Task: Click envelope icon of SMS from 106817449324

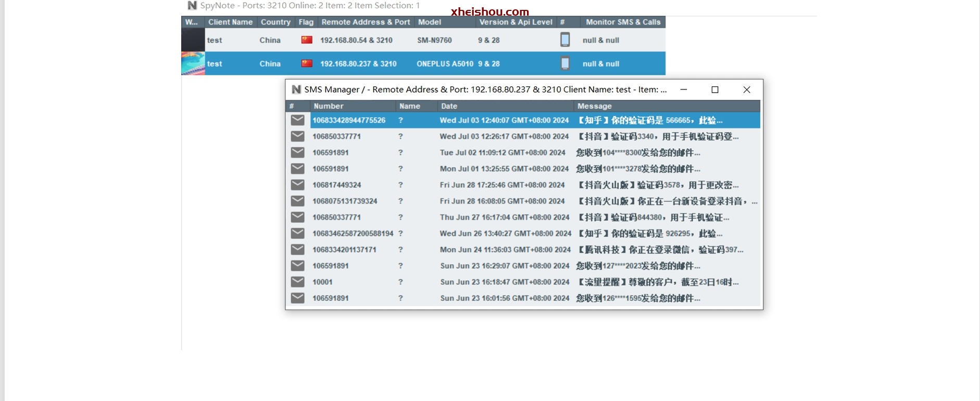Action: (297, 185)
